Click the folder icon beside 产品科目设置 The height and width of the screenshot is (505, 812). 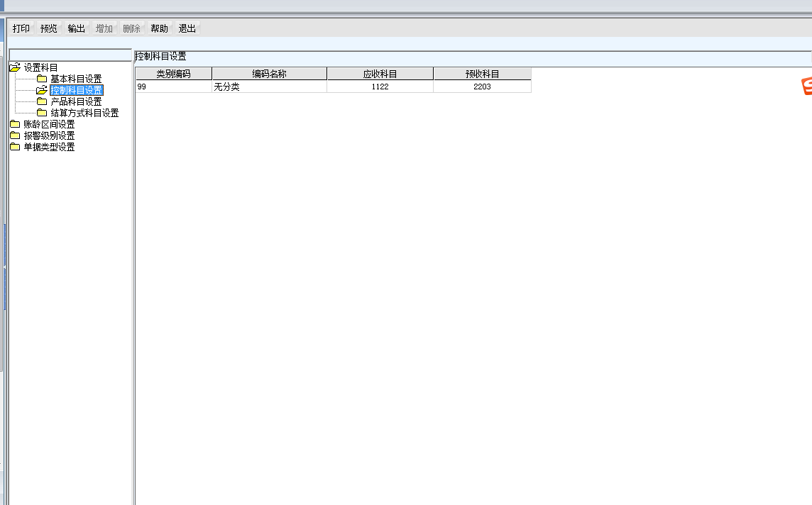pos(42,101)
